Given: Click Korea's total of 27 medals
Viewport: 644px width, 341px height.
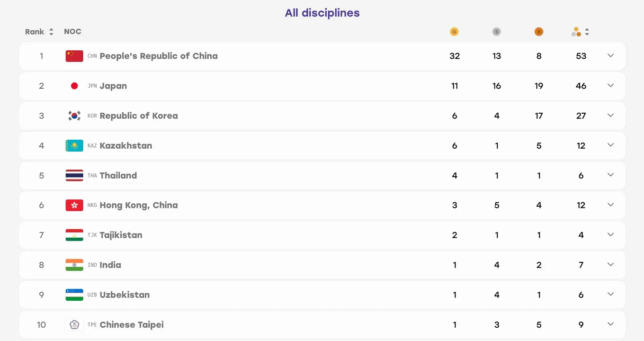Looking at the screenshot, I should (581, 116).
